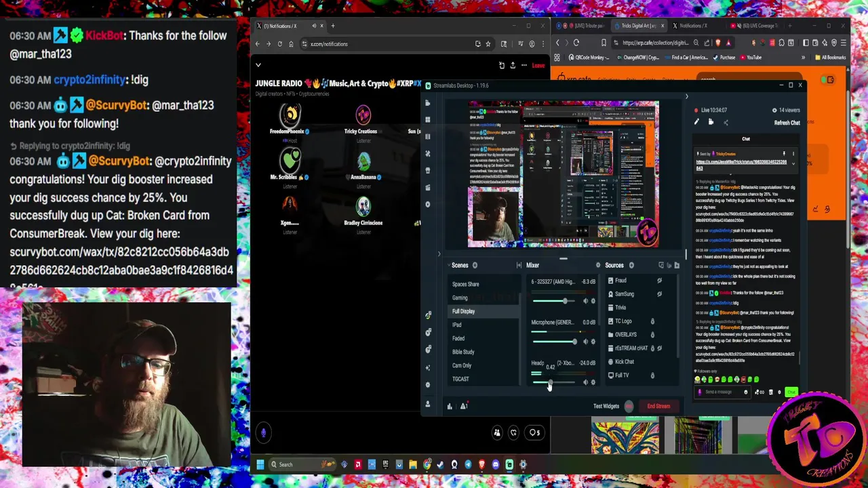Open Windows Start menu

tap(260, 464)
